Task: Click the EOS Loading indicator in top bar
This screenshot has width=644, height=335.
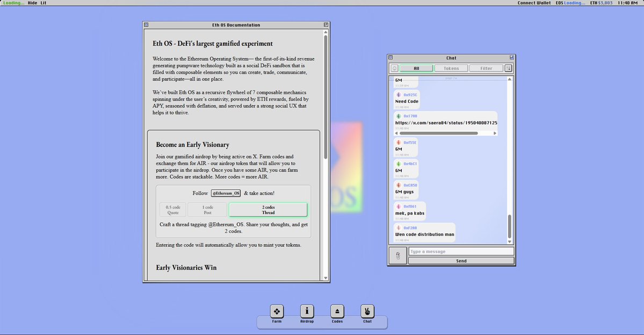Action: click(570, 3)
